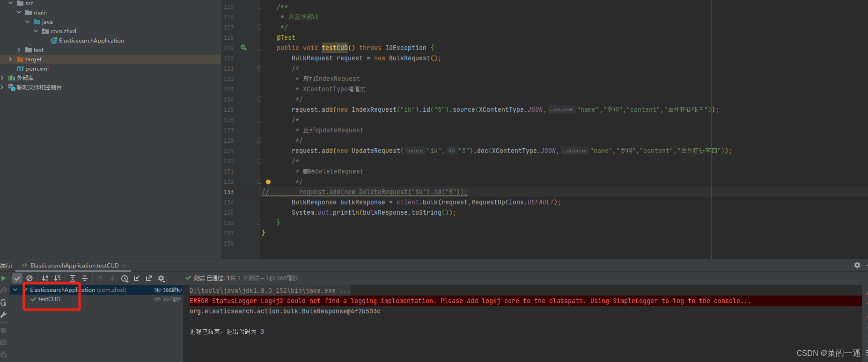Toggle the show passed tests checkmark button
The image size is (868, 362).
17,278
